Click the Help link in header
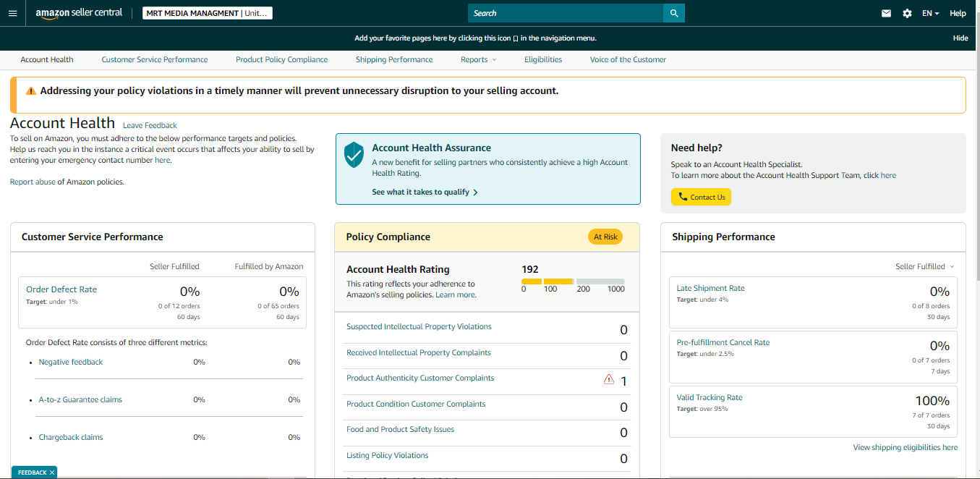 click(958, 13)
